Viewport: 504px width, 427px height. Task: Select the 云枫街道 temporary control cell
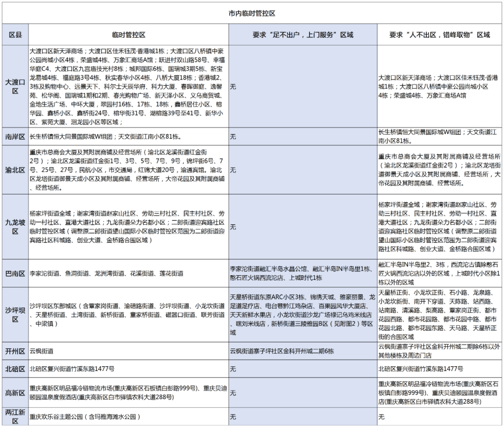128,350
